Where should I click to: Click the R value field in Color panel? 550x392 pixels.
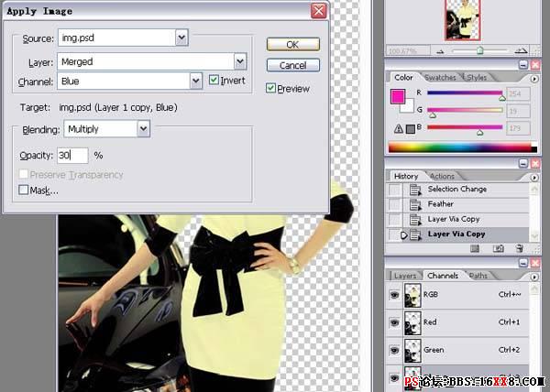coord(518,94)
